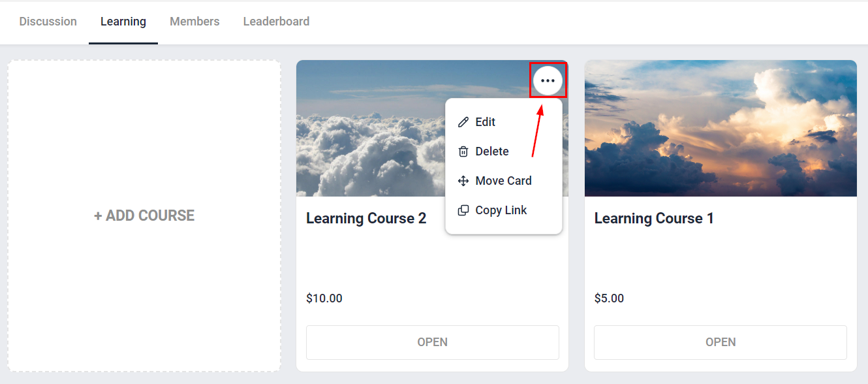The width and height of the screenshot is (868, 384).
Task: Click the pencil Edit icon in the menu
Action: point(463,122)
